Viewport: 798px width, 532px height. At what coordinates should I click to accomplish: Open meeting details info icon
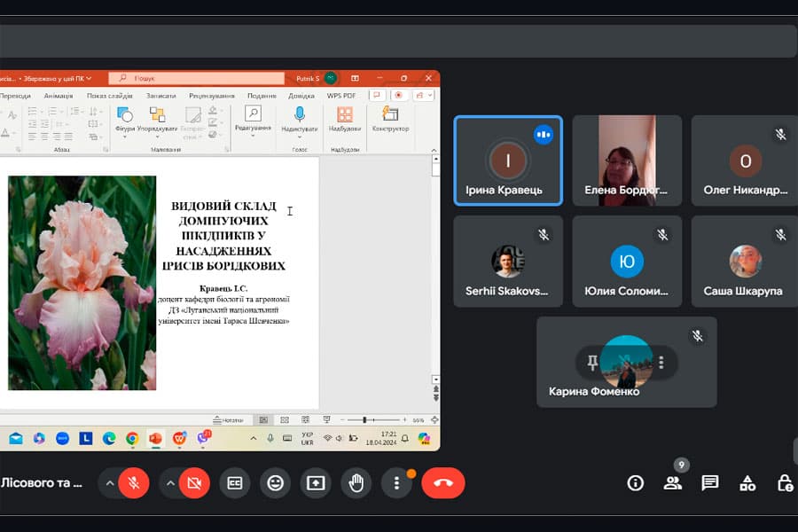click(x=635, y=483)
